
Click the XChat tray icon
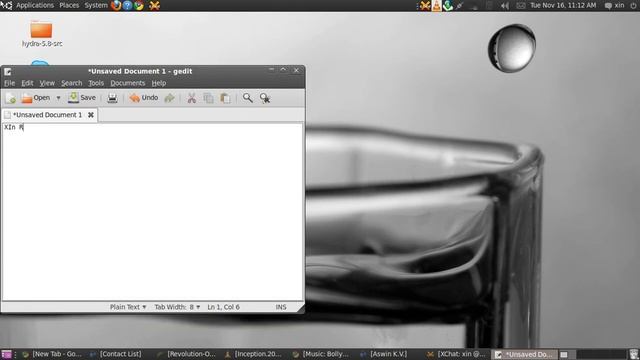click(425, 5)
